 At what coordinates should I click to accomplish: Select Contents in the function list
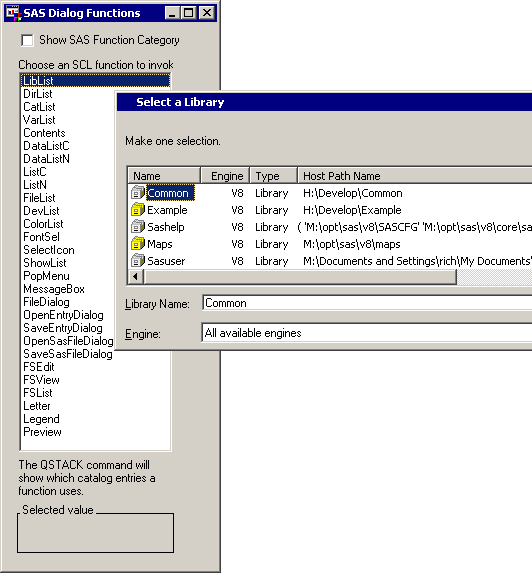[x=44, y=133]
